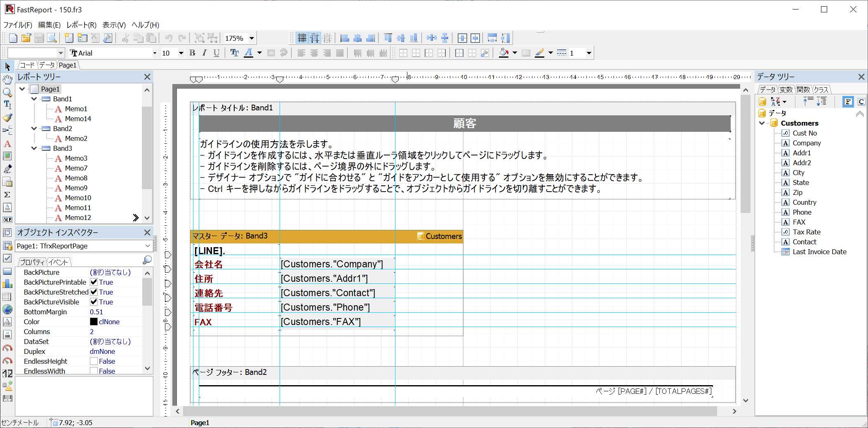868x428 pixels.
Task: Click the Open report folder icon
Action: (x=26, y=38)
